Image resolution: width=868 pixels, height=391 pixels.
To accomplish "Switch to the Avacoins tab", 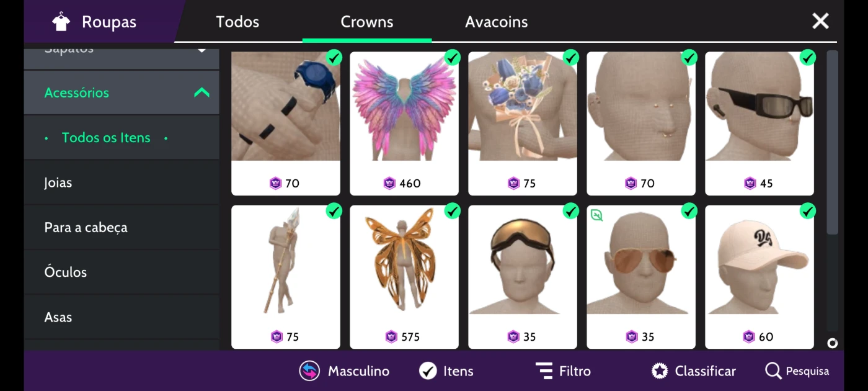I will tap(497, 22).
